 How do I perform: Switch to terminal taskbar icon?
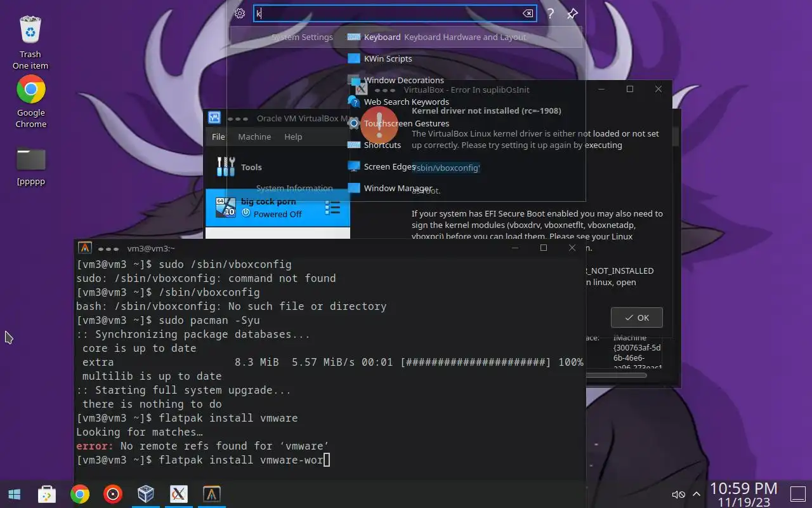point(212,494)
